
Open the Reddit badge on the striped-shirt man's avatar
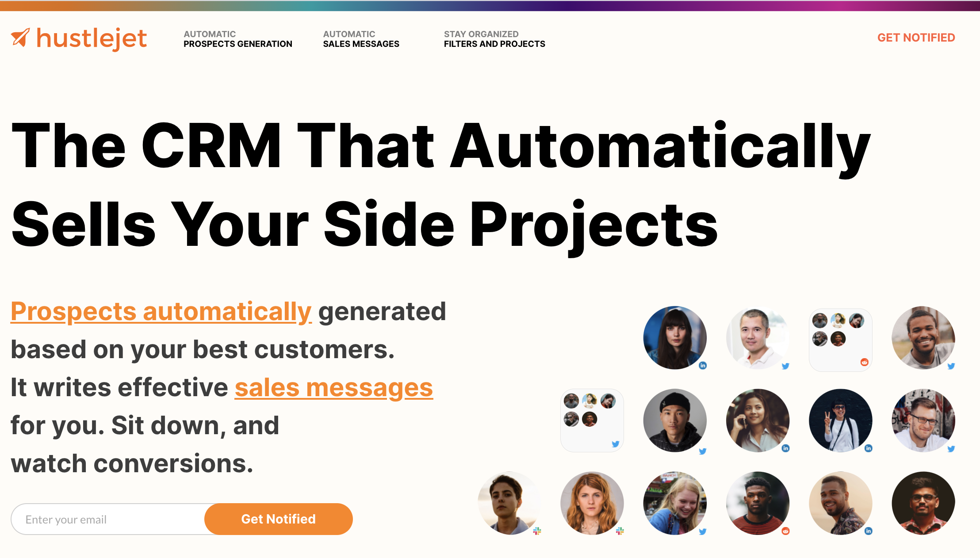click(786, 532)
